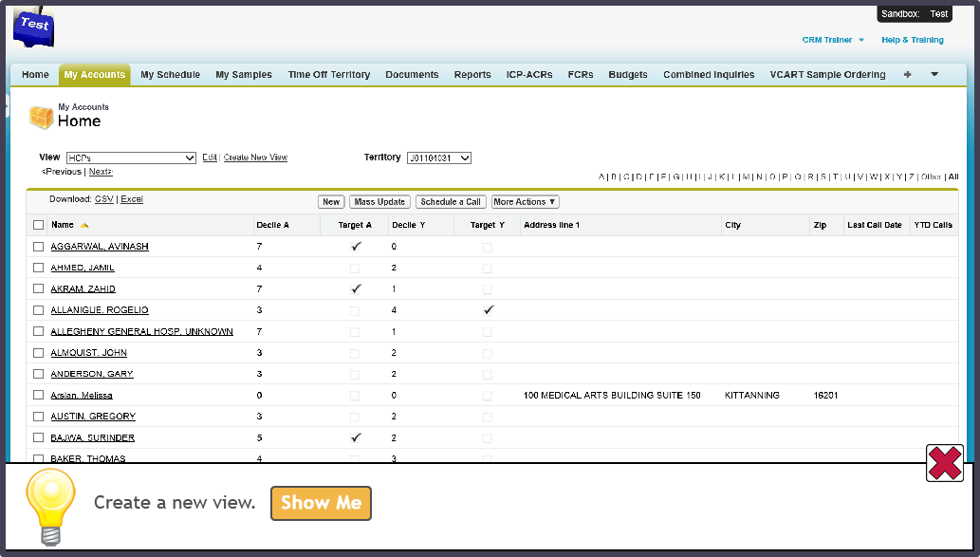Viewport: 980px width, 557px height.
Task: Click the plus icon to add tabs
Action: coord(907,75)
